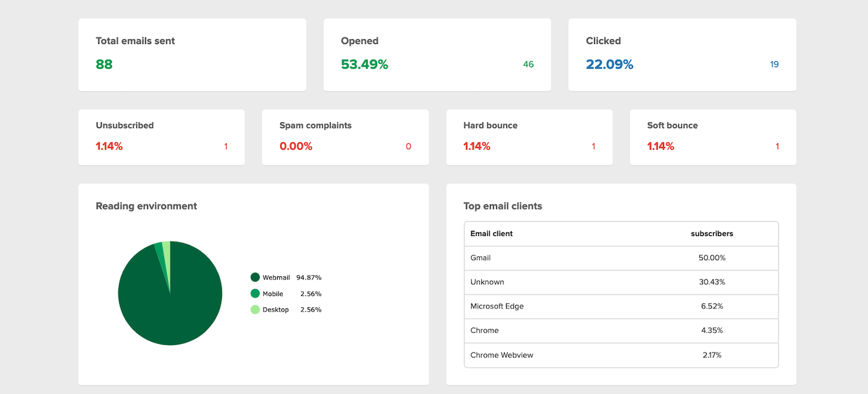Click the Email client column header
The height and width of the screenshot is (394, 868).
click(x=492, y=234)
